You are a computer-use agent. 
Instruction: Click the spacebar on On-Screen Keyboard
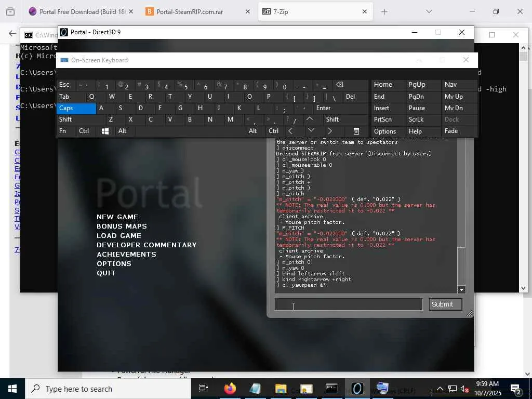click(189, 131)
